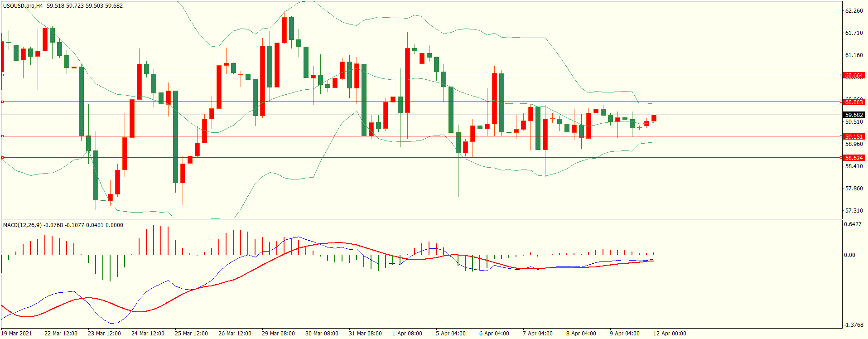This screenshot has width=868, height=339.
Task: Click the USOUSD.pro,H4 chart title
Action: 23,6
